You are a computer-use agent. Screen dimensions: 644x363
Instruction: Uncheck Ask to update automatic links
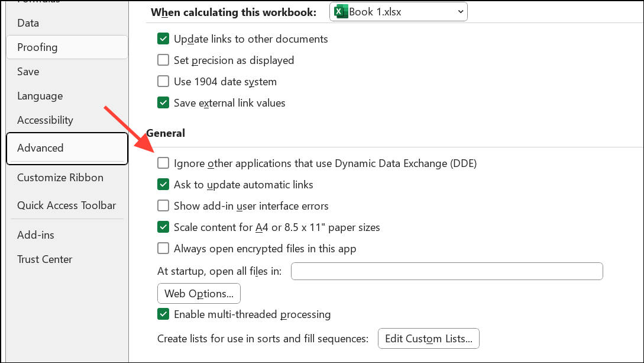coord(163,185)
